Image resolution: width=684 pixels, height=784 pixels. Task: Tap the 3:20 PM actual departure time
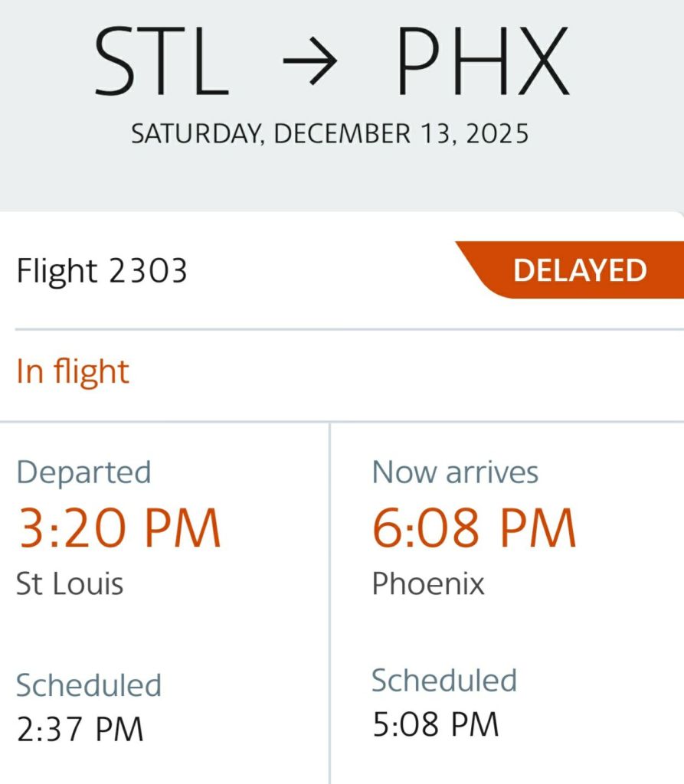tap(119, 528)
